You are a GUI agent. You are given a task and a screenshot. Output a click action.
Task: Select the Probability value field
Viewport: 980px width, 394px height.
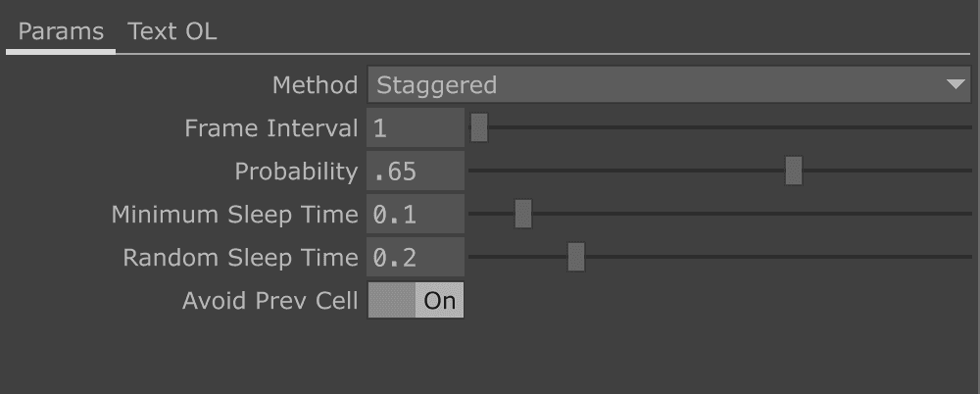point(416,172)
